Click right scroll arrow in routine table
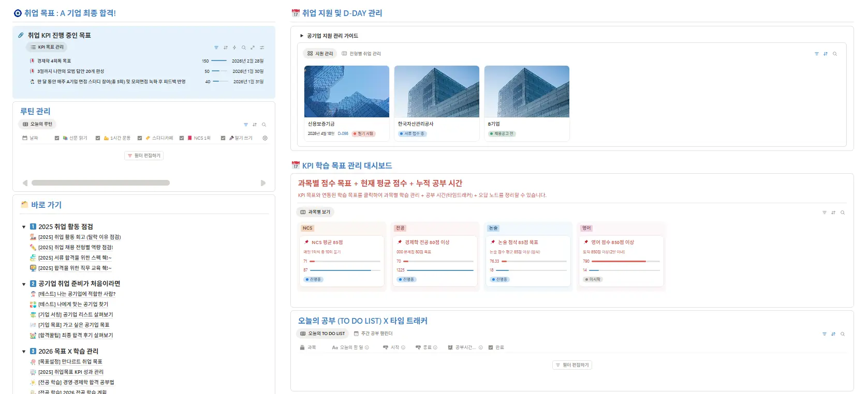868x394 pixels. coord(263,183)
